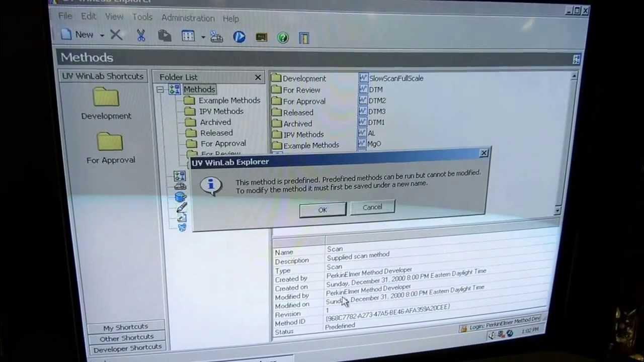Close the UV WinLab Explorer dialog
The width and height of the screenshot is (644, 362).
click(x=484, y=153)
